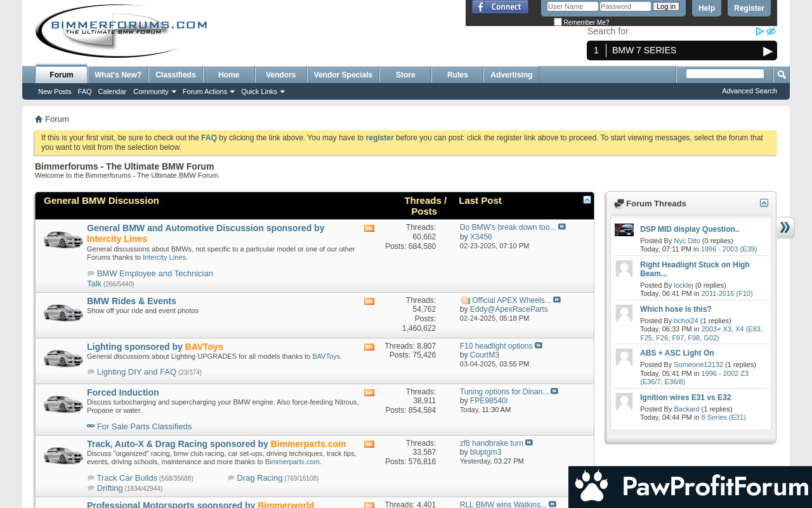The image size is (812, 508).
Task: Switch to the What's New? tab
Action: point(118,75)
